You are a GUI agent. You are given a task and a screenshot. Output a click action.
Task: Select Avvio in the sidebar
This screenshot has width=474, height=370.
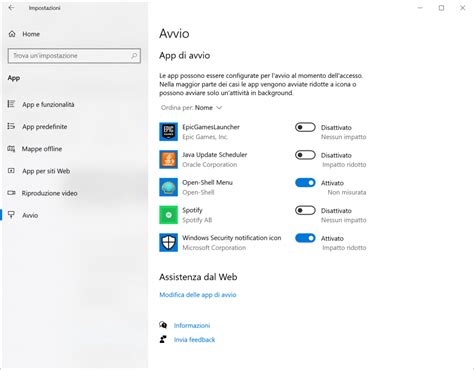[30, 215]
